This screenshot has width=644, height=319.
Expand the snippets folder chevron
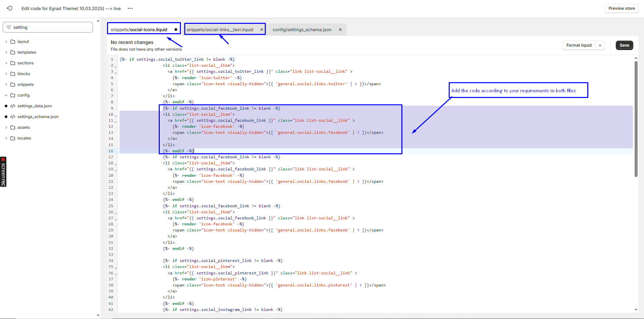tap(6, 85)
